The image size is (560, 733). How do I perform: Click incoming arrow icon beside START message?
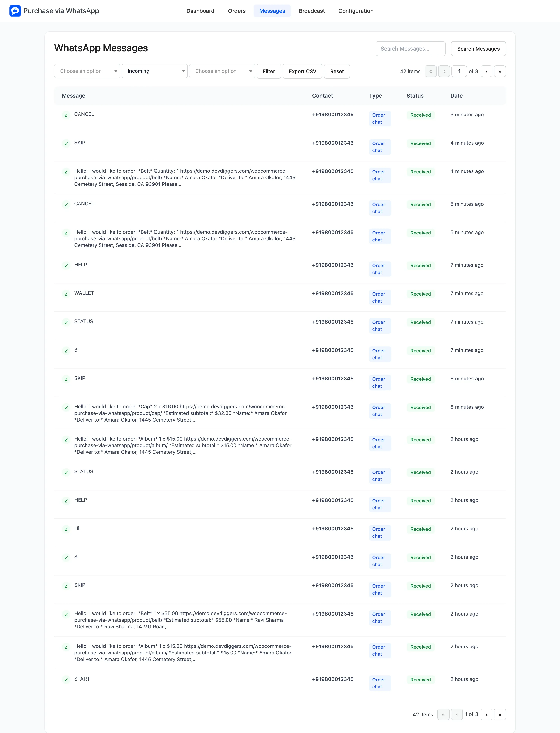66,680
